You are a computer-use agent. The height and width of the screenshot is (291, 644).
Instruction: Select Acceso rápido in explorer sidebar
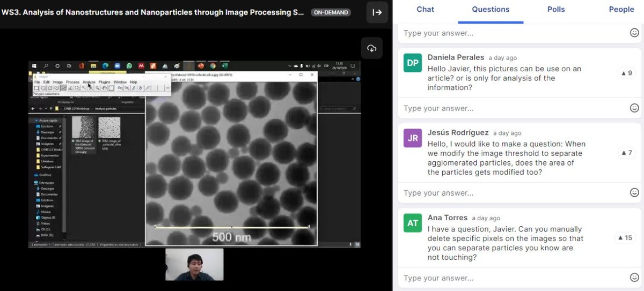coord(48,121)
